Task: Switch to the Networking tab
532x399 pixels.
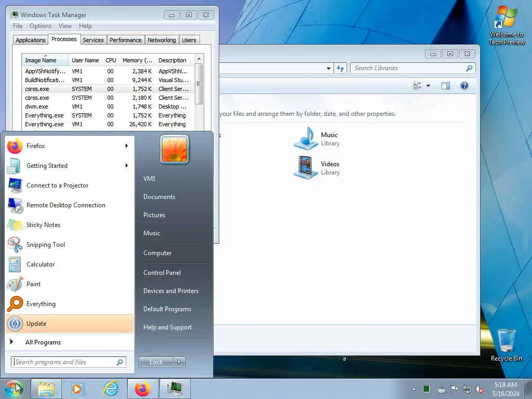Action: coord(162,40)
